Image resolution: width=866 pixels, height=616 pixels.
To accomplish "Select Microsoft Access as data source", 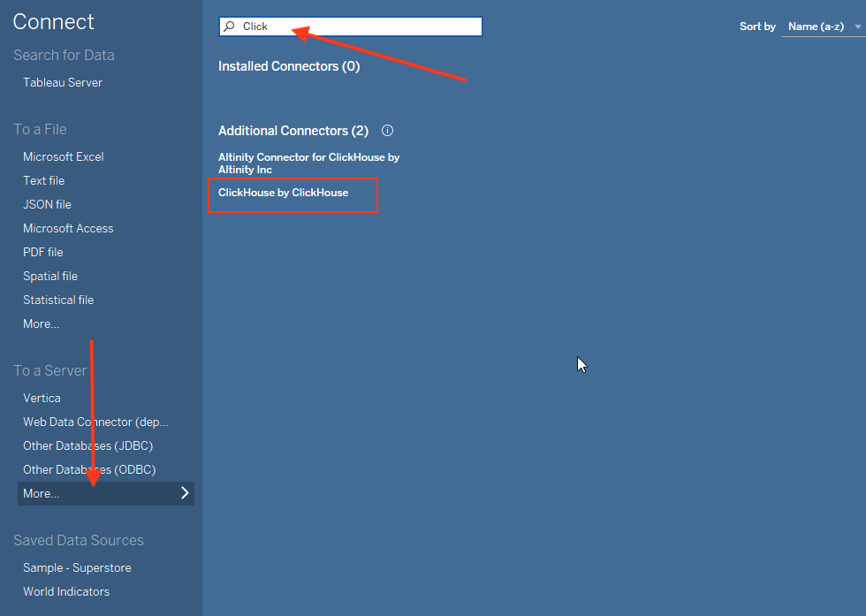I will (68, 228).
